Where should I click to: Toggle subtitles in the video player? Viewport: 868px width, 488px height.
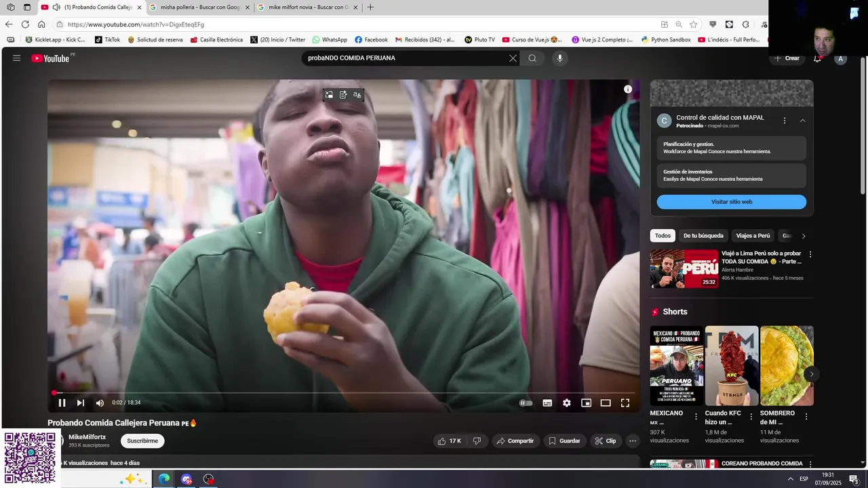[547, 403]
